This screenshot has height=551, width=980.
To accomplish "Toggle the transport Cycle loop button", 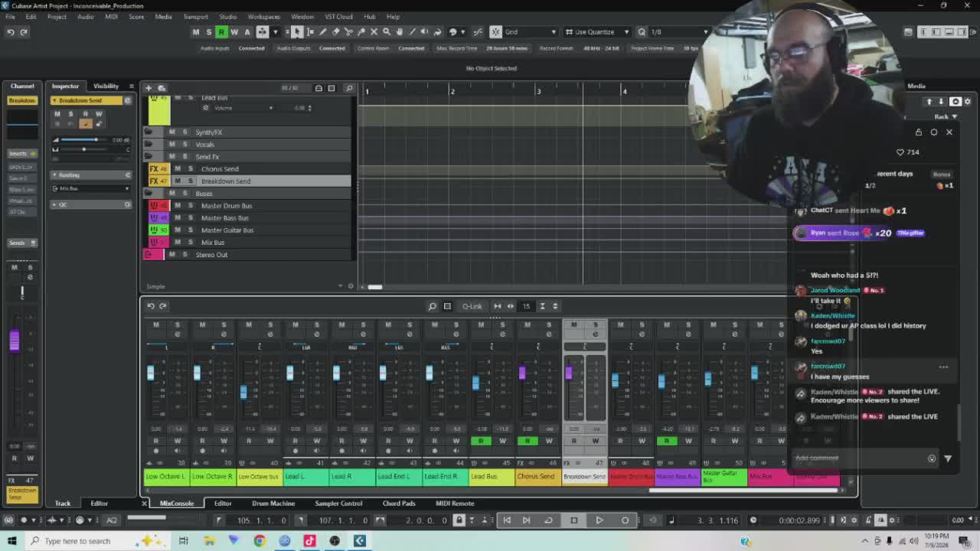I will pos(548,520).
